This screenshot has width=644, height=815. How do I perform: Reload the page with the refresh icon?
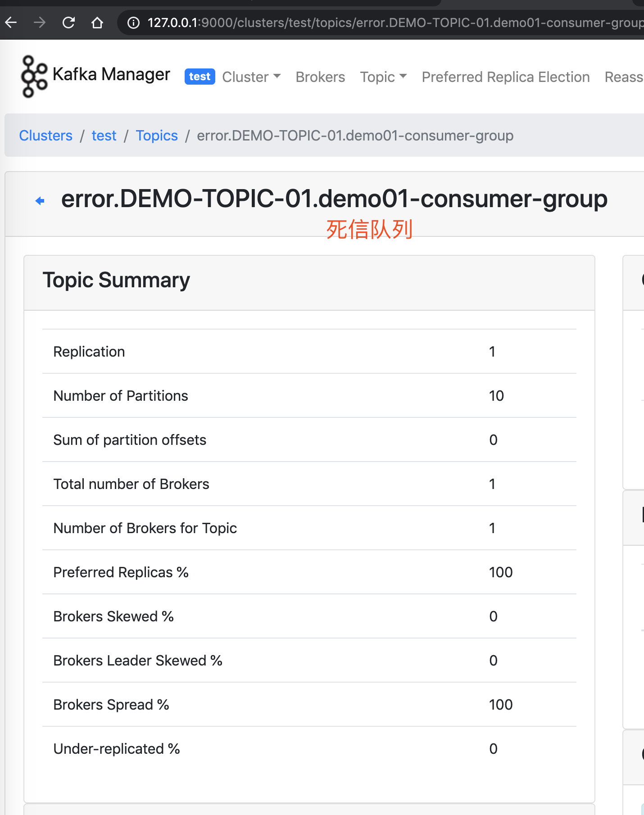[x=68, y=23]
